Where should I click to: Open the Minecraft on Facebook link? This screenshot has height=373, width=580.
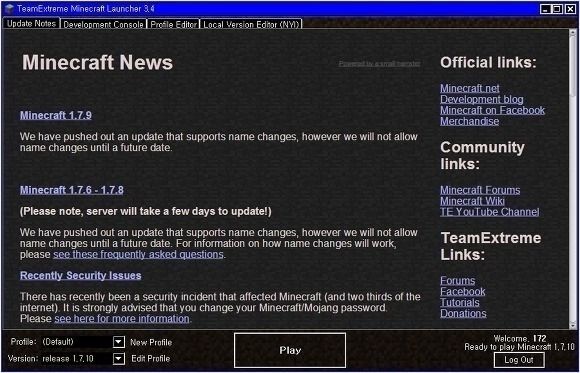(x=492, y=110)
